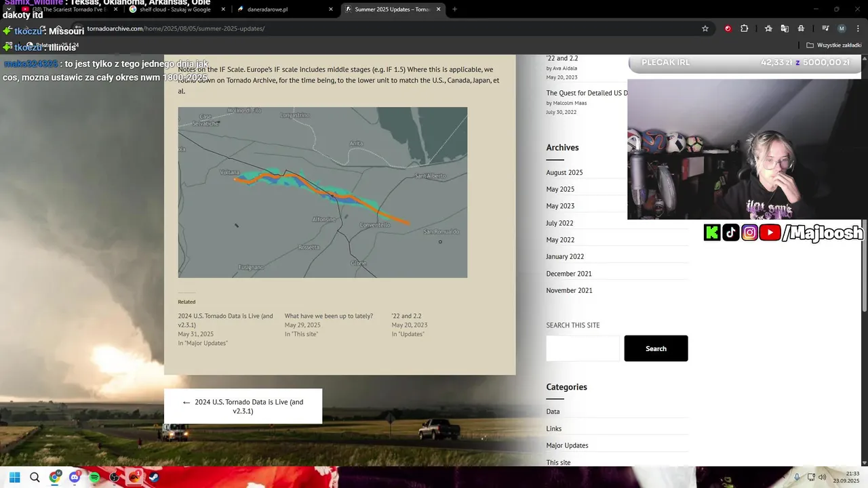Close the 'Summer 2025 Updates' tab
The image size is (868, 488).
438,9
